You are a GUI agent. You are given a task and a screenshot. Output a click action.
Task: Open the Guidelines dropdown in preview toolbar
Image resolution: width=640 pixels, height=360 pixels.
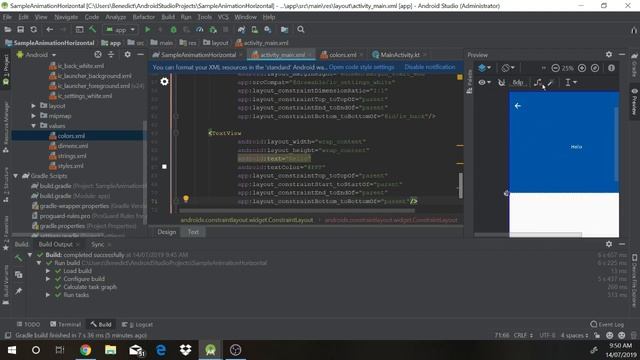tap(571, 82)
